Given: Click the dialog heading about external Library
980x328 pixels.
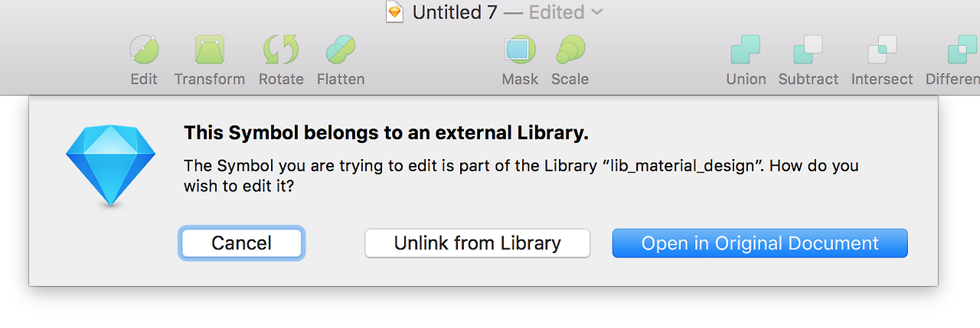Looking at the screenshot, I should [x=386, y=133].
